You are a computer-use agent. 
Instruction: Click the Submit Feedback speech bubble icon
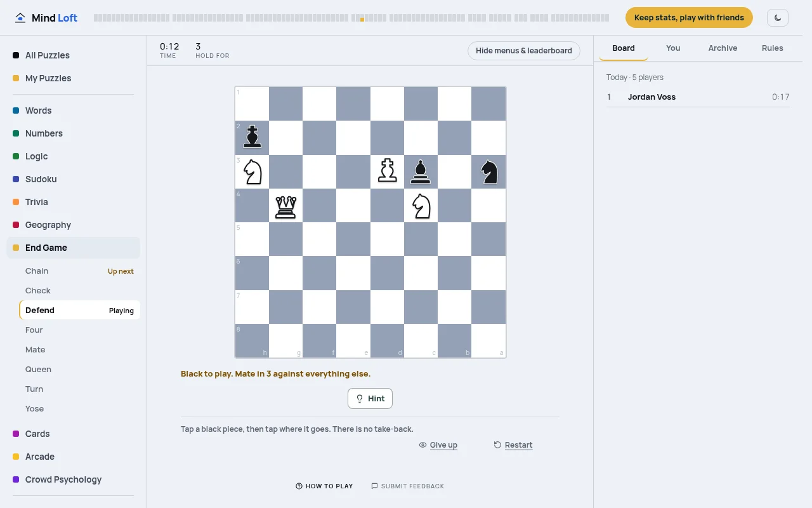pos(374,486)
